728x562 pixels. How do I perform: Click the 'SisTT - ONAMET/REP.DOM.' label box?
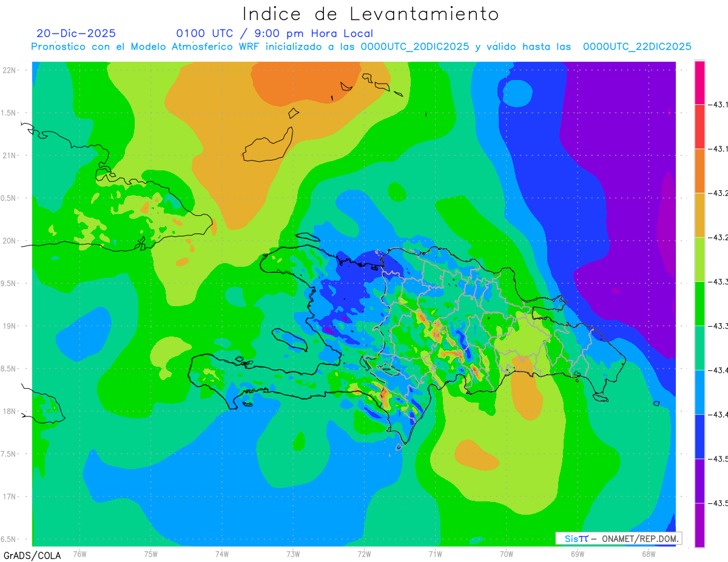(x=618, y=538)
